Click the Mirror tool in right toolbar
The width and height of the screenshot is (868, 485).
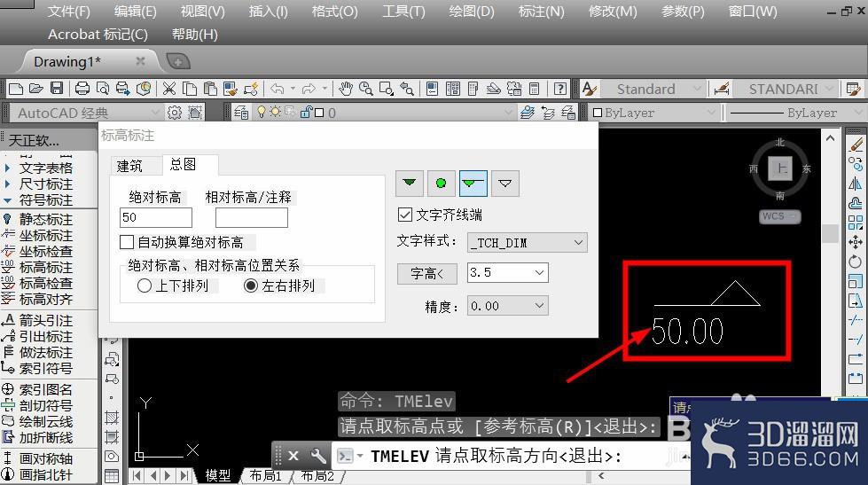coord(856,184)
